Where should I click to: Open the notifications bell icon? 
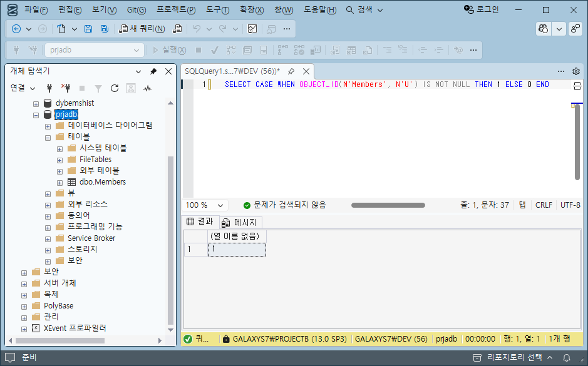[x=567, y=357]
